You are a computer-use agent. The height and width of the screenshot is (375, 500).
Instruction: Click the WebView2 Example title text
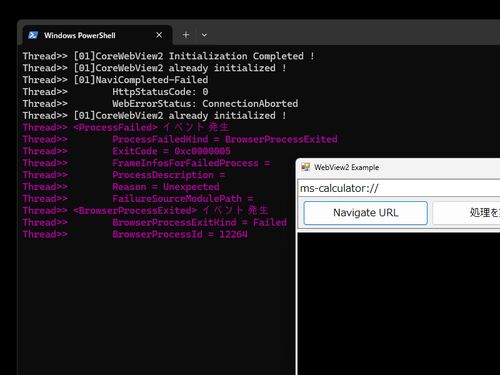[x=346, y=167]
